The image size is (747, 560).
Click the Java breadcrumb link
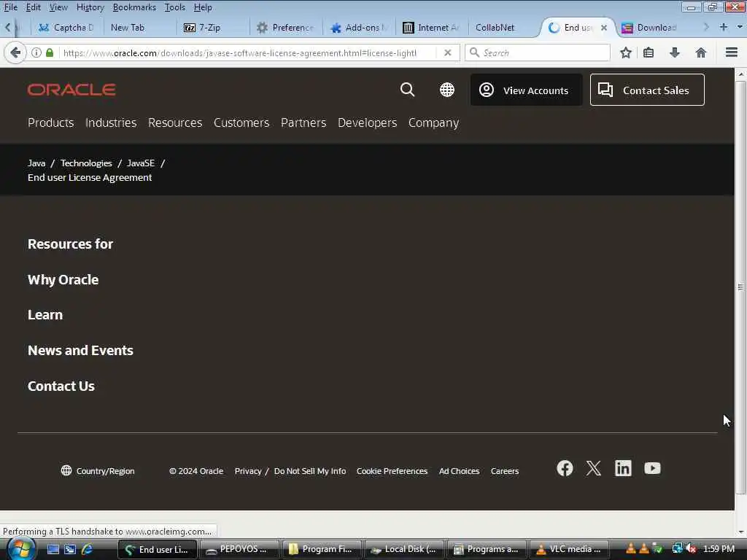(x=36, y=163)
